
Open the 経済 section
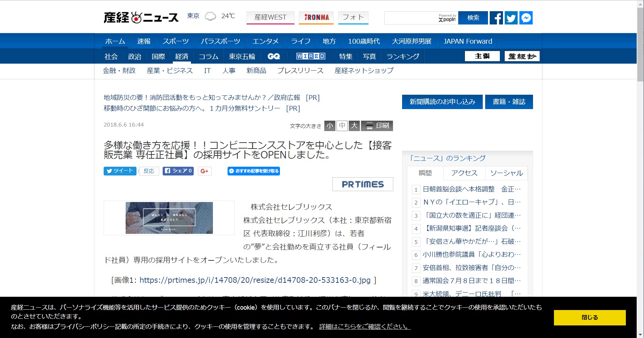182,56
